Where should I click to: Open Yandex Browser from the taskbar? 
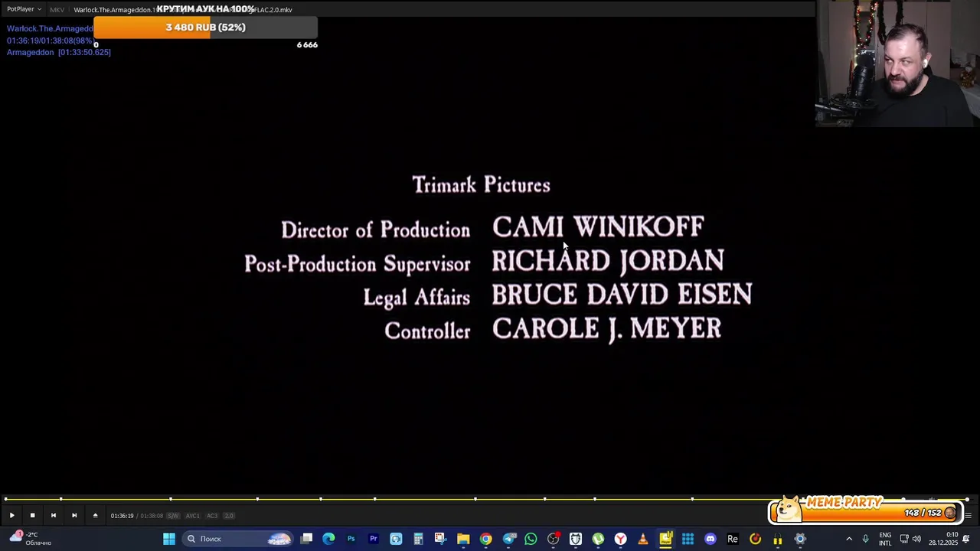[621, 539]
